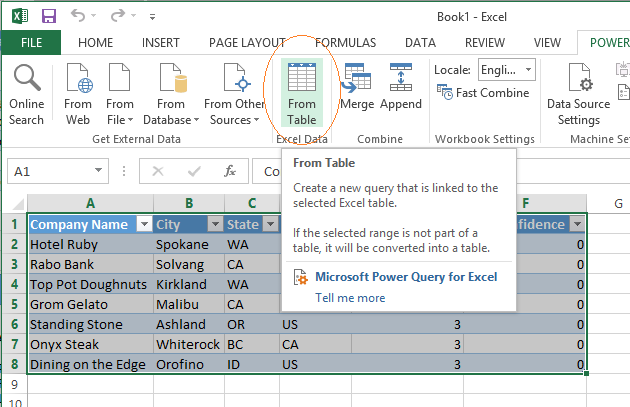630x407 pixels.
Task: Open the From Web data source
Action: click(x=78, y=94)
